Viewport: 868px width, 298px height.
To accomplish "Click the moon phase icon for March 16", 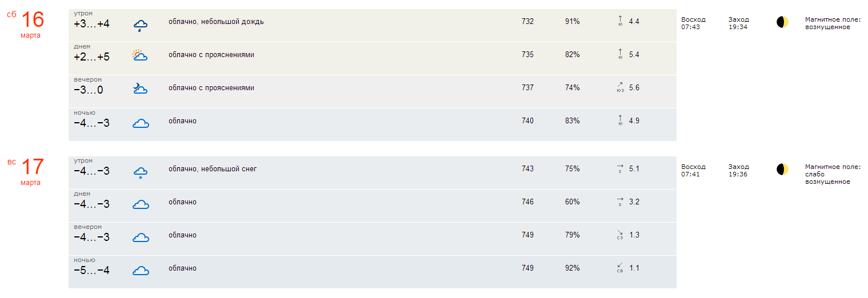I will tap(782, 22).
